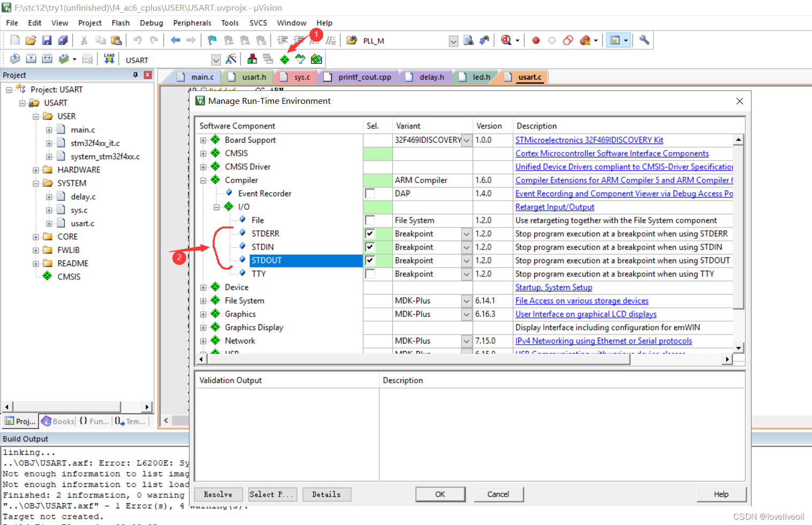Screen dimensions: 812x525
Task: Navigate backwards with blue left arrow
Action: coord(175,40)
